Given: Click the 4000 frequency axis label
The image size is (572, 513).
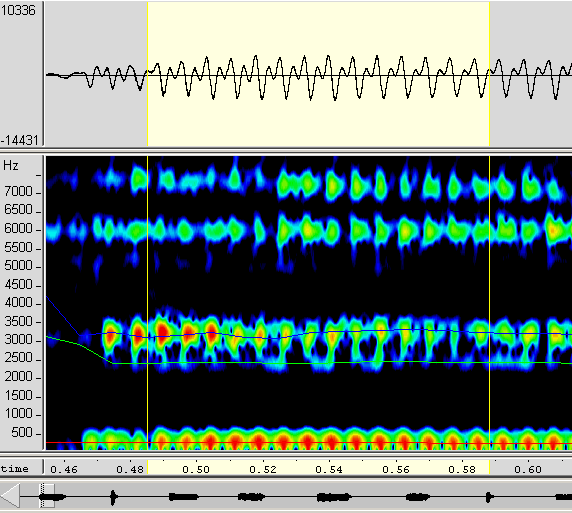Looking at the screenshot, I should (x=18, y=302).
